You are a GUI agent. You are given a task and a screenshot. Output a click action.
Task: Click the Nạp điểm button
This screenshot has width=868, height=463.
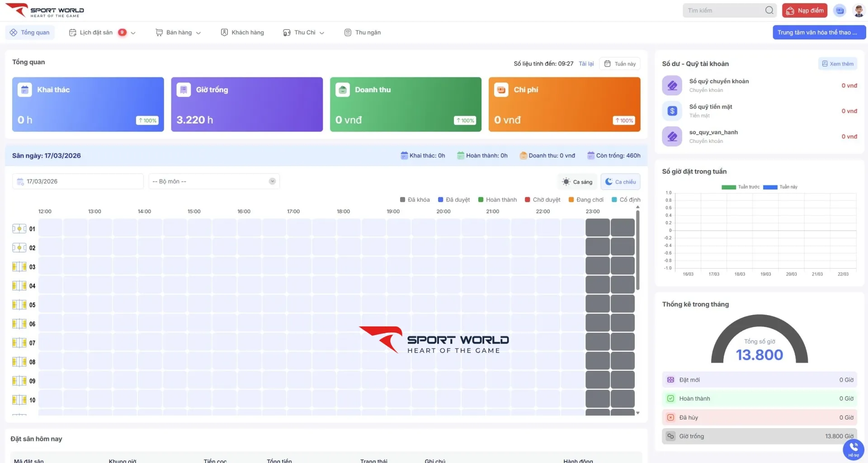tap(804, 10)
